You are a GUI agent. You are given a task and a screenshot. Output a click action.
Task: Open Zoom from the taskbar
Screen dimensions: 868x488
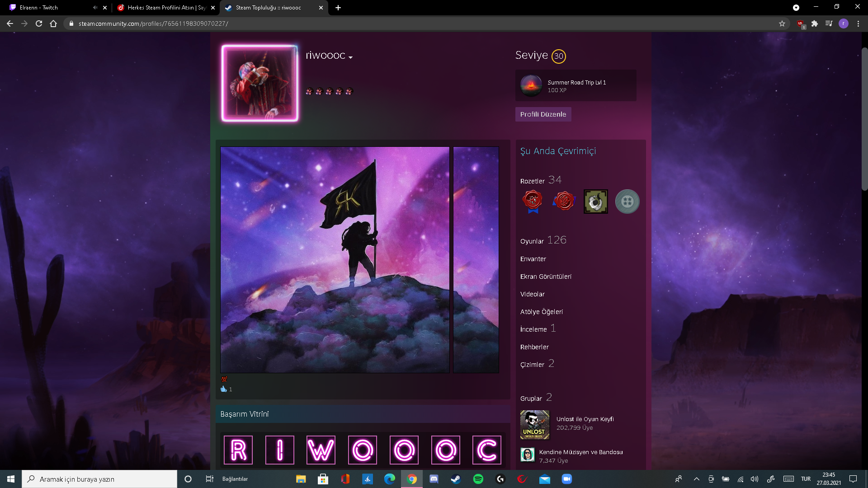[x=566, y=479]
